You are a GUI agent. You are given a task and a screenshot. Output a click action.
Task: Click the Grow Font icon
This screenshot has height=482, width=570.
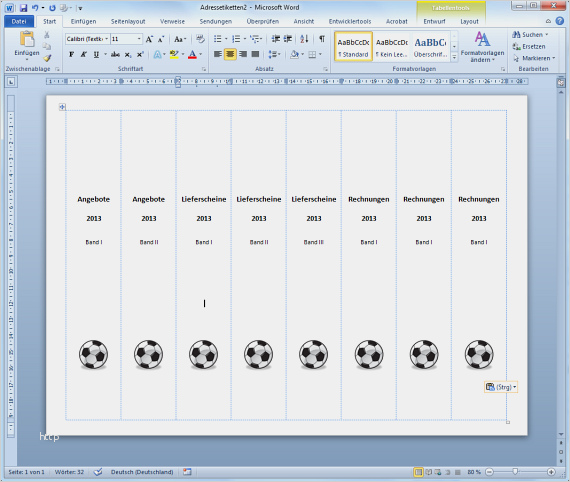pyautogui.click(x=149, y=39)
